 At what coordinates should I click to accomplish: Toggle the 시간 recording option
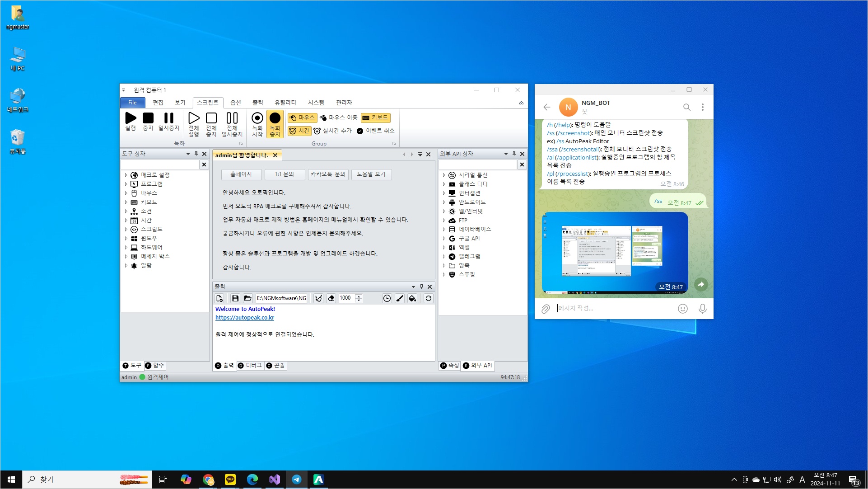coord(299,131)
